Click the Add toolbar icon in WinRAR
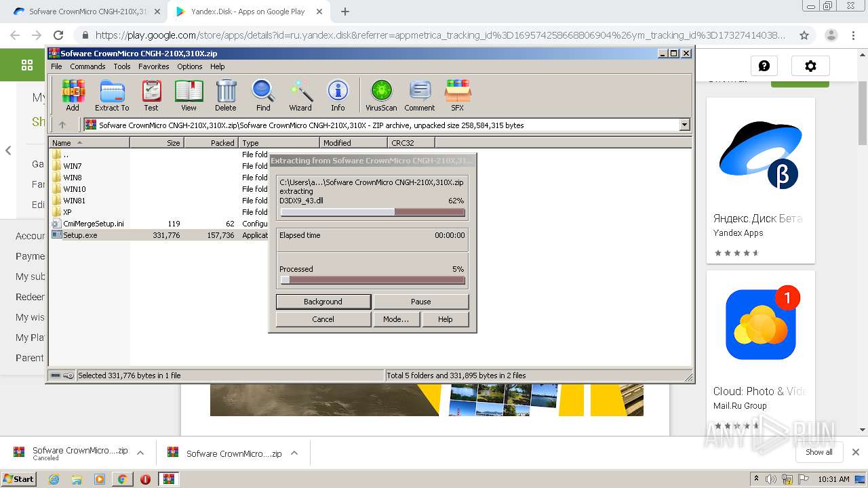 pos(73,95)
